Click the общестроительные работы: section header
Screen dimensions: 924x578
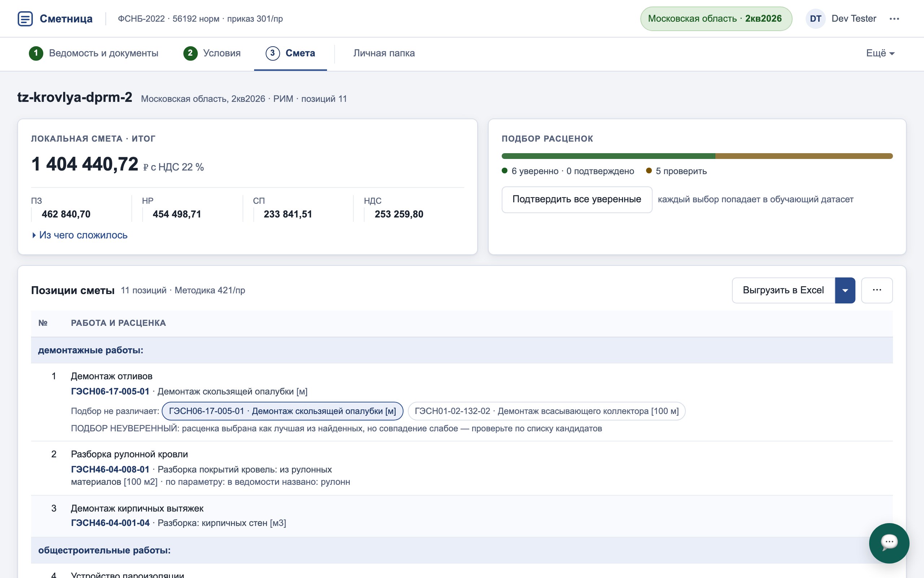point(462,550)
